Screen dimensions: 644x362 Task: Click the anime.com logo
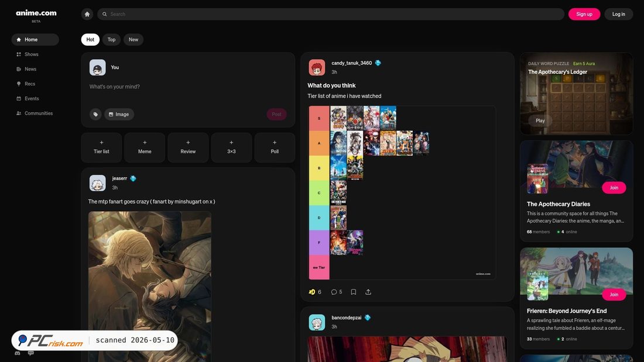point(36,13)
